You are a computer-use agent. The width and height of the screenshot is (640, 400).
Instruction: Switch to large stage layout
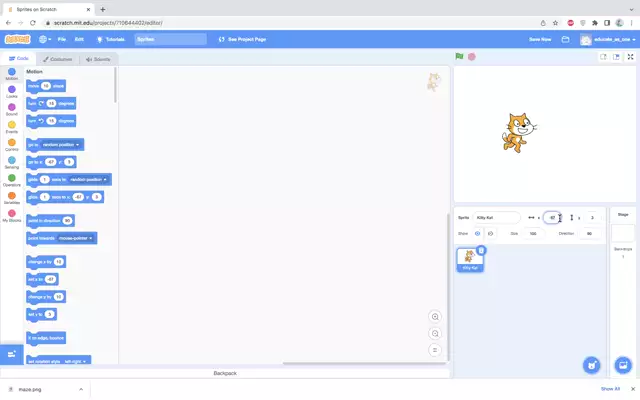tap(616, 57)
